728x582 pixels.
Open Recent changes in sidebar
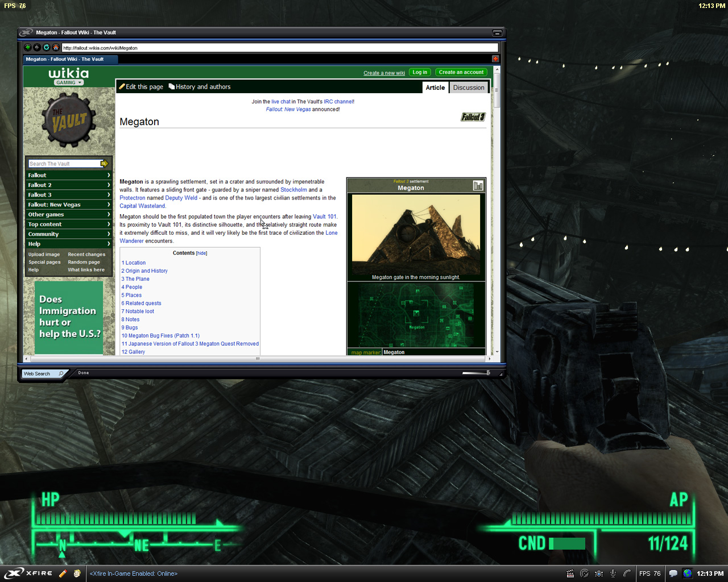86,255
